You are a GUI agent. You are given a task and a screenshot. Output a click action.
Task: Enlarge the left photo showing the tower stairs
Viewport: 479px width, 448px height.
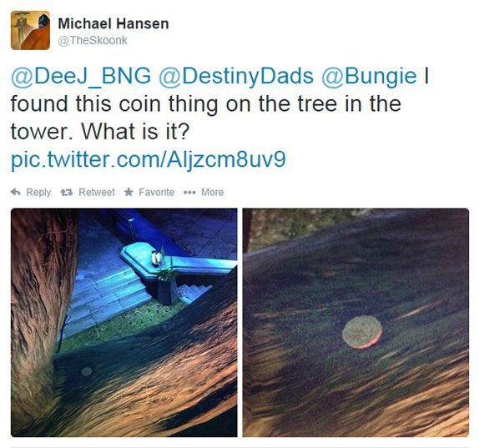(x=124, y=323)
